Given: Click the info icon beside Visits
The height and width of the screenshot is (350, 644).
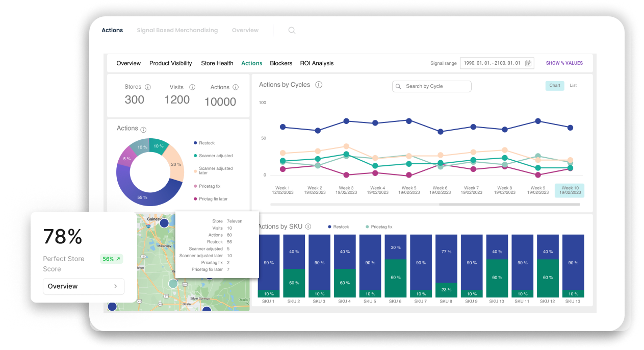Looking at the screenshot, I should tap(192, 87).
